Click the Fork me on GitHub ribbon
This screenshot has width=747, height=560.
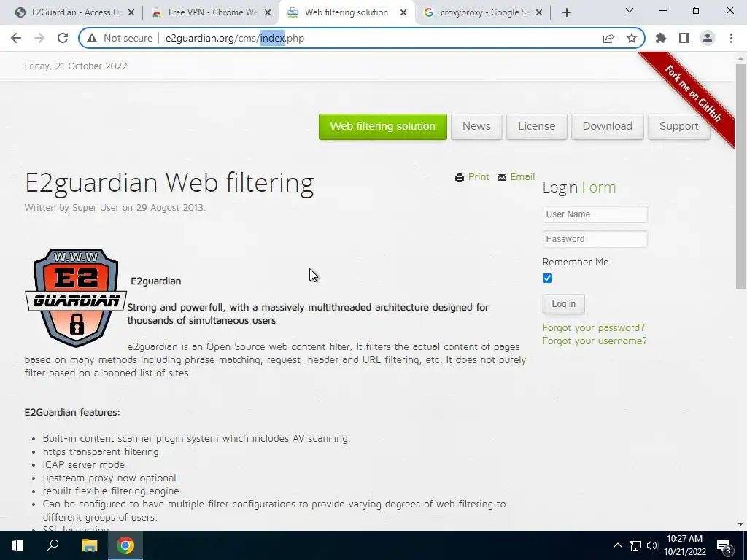tap(692, 93)
